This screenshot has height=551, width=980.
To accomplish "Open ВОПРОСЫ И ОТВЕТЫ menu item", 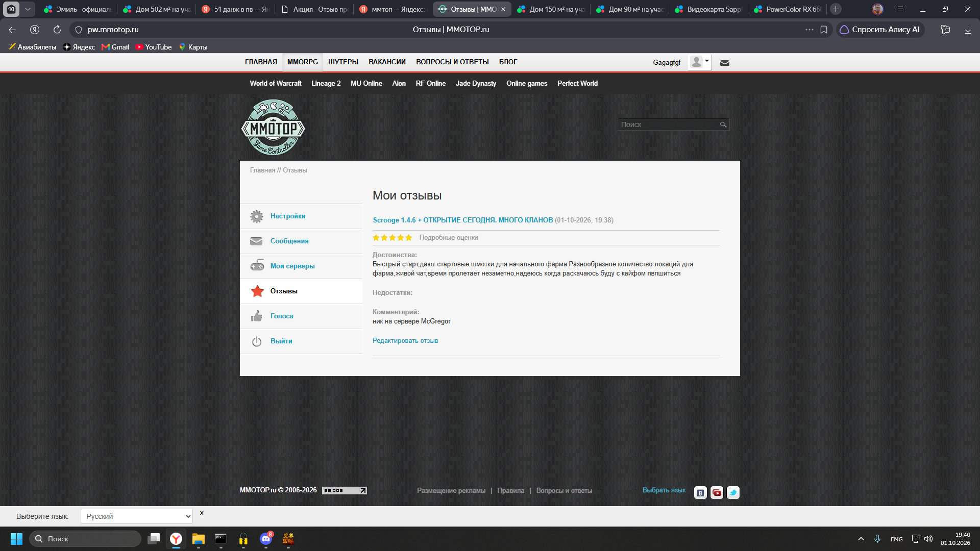I will (x=452, y=62).
